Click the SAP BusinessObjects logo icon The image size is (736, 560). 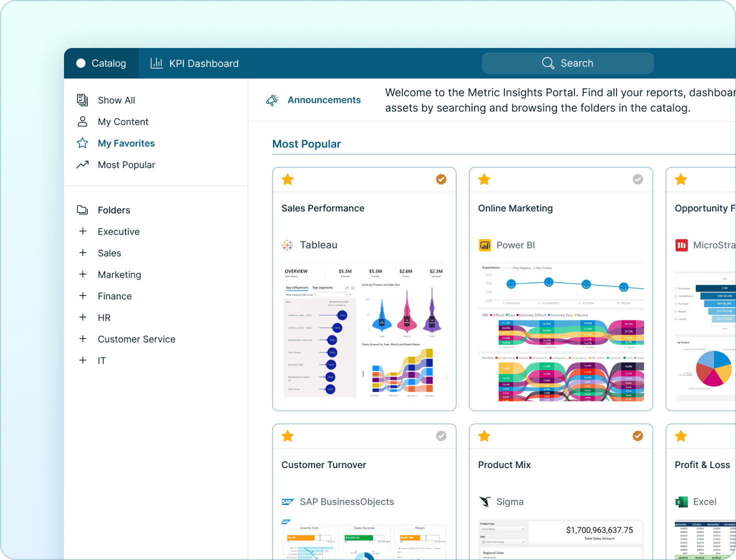pyautogui.click(x=287, y=502)
